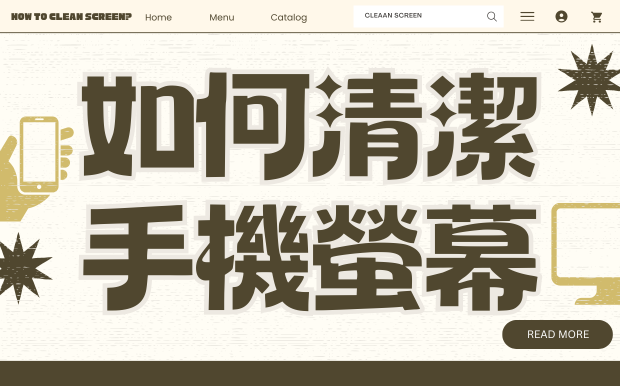This screenshot has width=620, height=386.
Task: Open the user account icon
Action: point(561,16)
